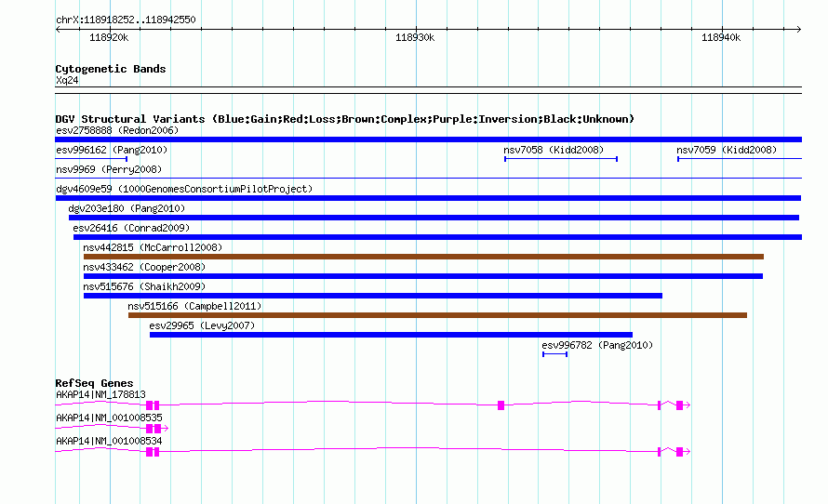Select the blue esv2758888 gain bar

(428, 139)
